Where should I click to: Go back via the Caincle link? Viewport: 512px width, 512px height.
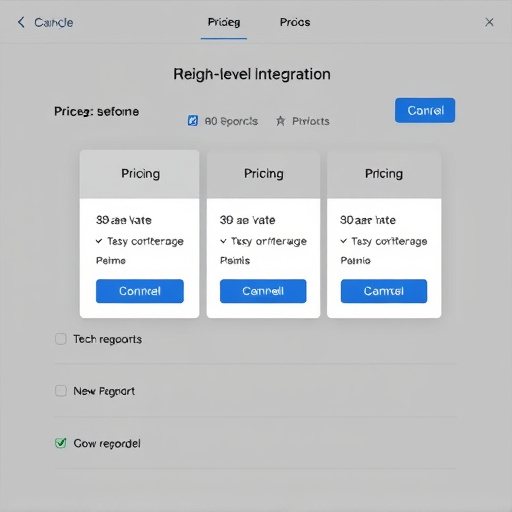54,22
